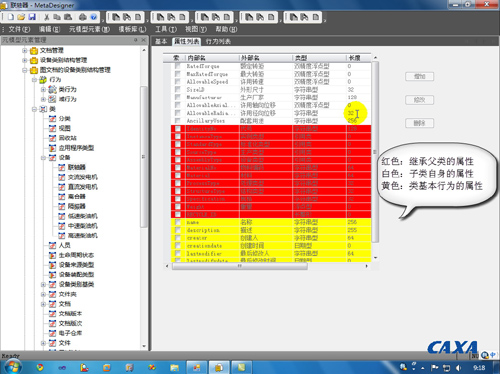Click the 删除 button
The width and height of the screenshot is (500, 374).
point(420,123)
